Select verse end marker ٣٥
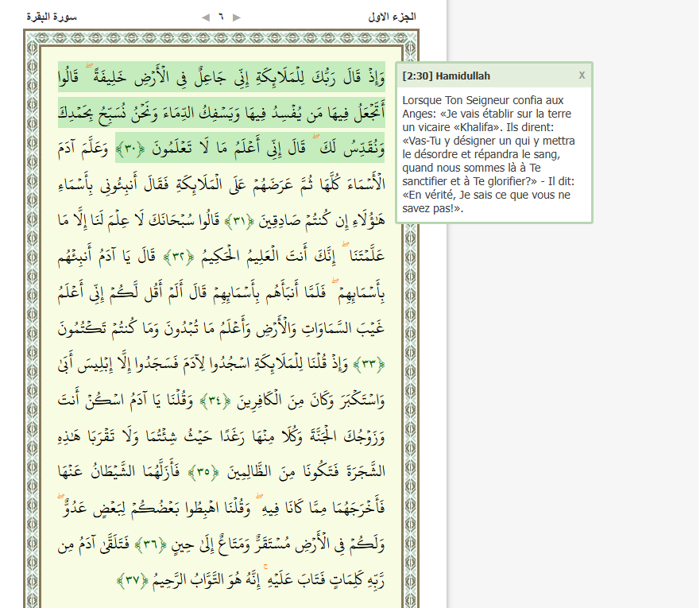The width and height of the screenshot is (700, 608). click(x=203, y=472)
